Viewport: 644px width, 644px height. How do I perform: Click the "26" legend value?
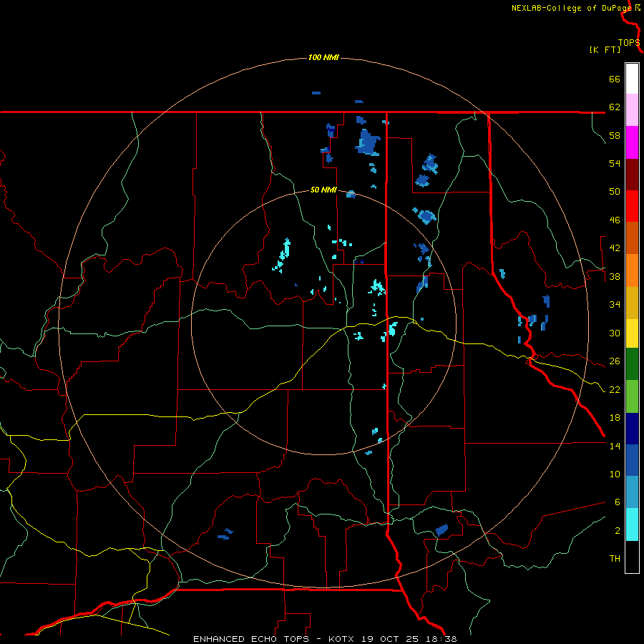(x=615, y=361)
